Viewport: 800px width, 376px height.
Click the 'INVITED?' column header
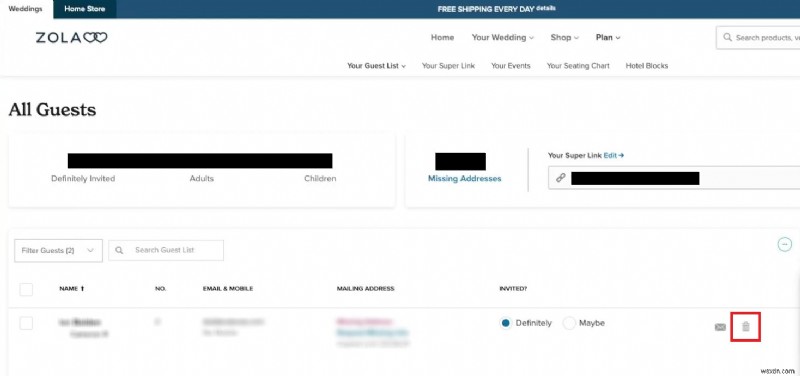pyautogui.click(x=513, y=289)
